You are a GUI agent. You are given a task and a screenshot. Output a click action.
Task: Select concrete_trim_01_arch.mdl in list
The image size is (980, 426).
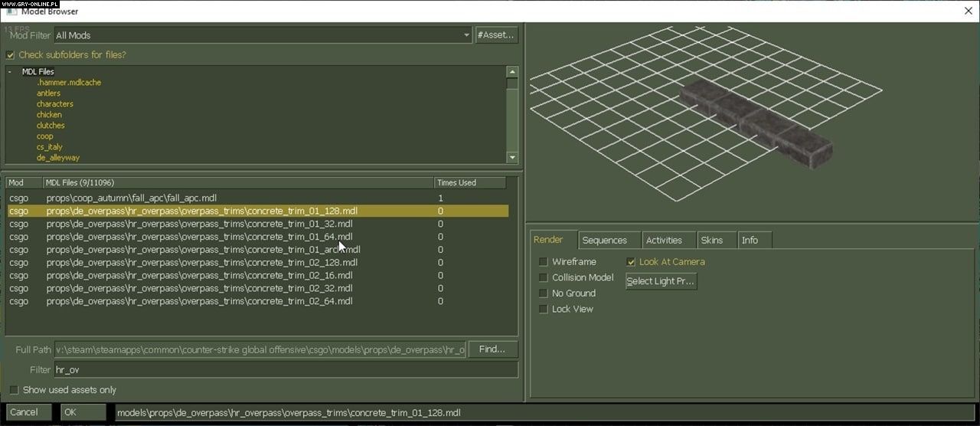(203, 250)
